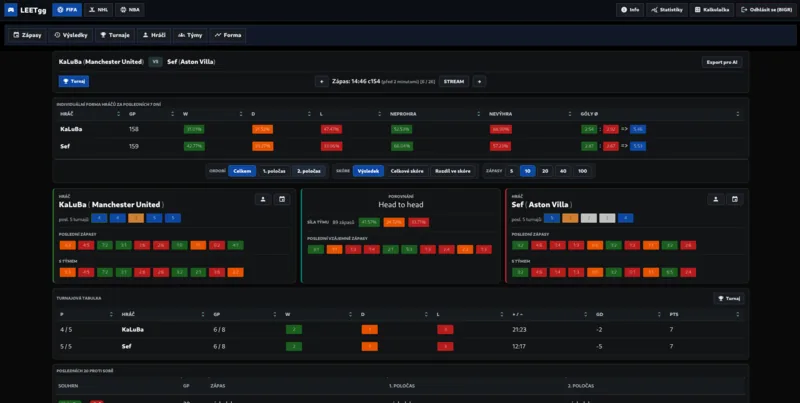800x403 pixels.
Task: Select Výsledek score option
Action: coord(368,171)
